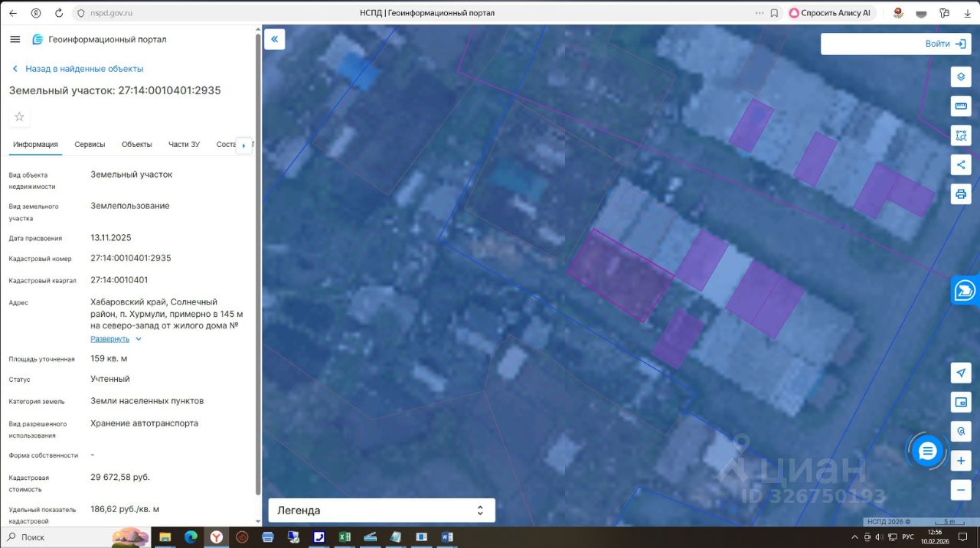Launch Microsoft Edge from the taskbar
Viewport: 980px width, 548px height.
[191, 537]
